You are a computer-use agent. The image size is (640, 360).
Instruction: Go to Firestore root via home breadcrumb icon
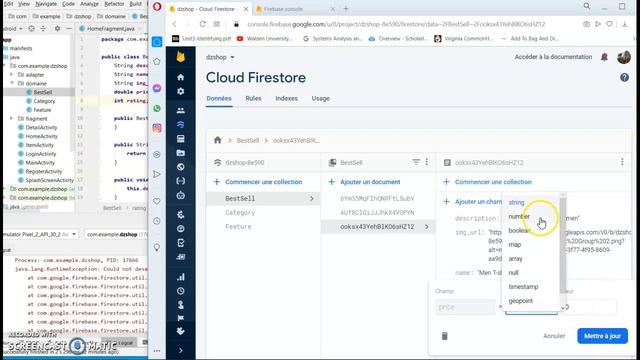tap(218, 140)
